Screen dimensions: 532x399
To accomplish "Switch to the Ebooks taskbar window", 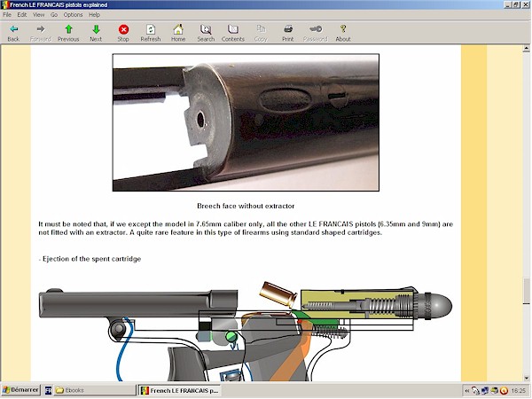I will click(95, 390).
